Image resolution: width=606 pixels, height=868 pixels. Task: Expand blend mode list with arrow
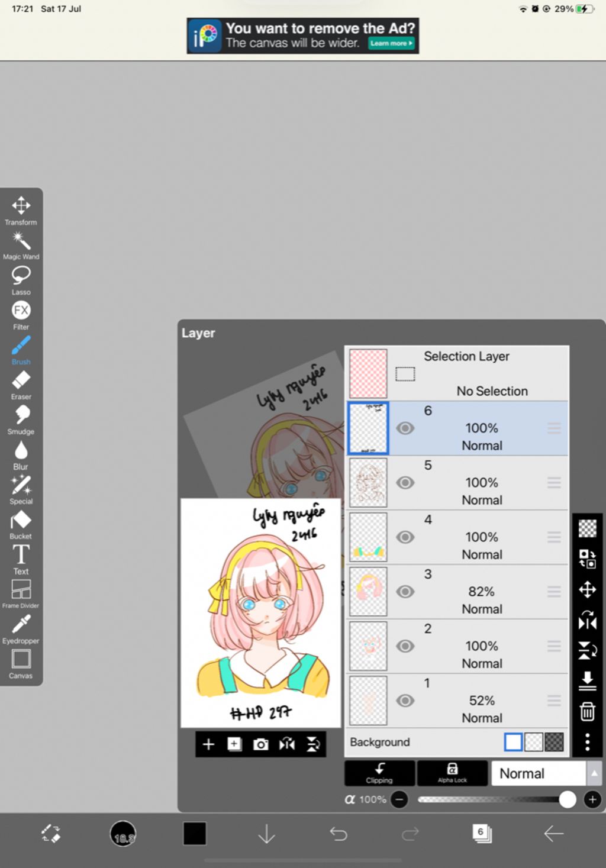click(x=594, y=773)
